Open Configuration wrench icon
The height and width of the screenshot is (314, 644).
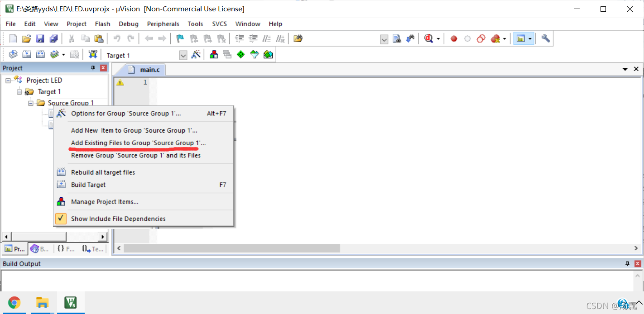click(545, 39)
